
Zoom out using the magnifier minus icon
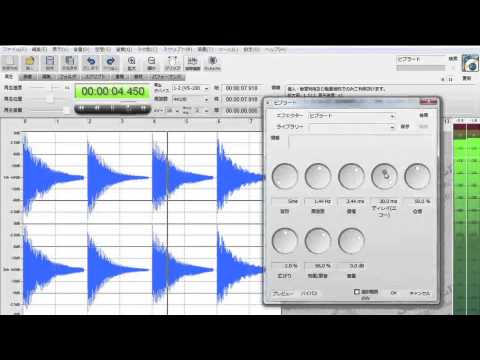(152, 63)
